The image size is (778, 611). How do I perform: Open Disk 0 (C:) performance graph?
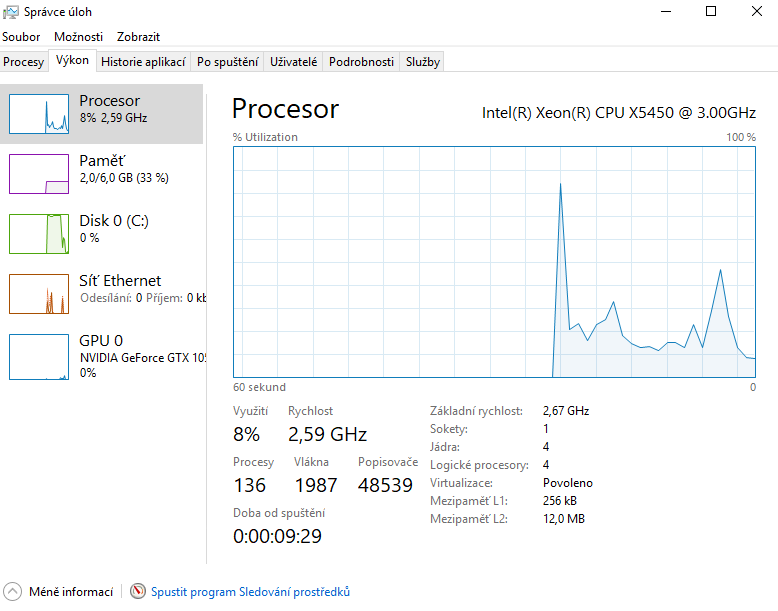(40, 233)
